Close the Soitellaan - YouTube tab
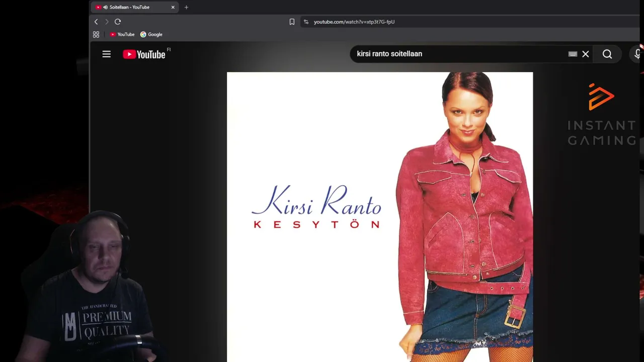644x362 pixels. click(x=173, y=7)
